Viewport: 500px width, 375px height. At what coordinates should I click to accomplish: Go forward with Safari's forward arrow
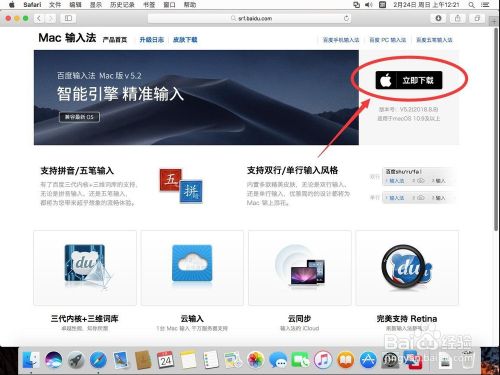click(50, 18)
